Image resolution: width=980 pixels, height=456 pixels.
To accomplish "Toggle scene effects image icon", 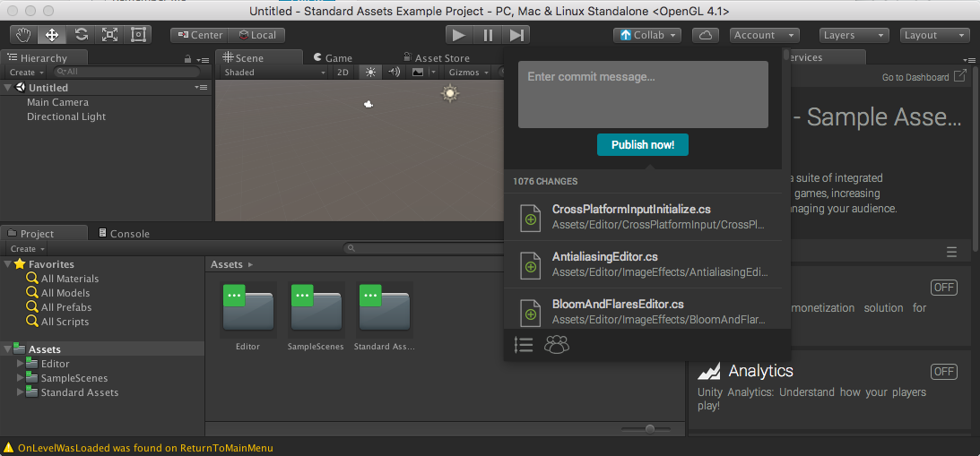I will pyautogui.click(x=418, y=73).
